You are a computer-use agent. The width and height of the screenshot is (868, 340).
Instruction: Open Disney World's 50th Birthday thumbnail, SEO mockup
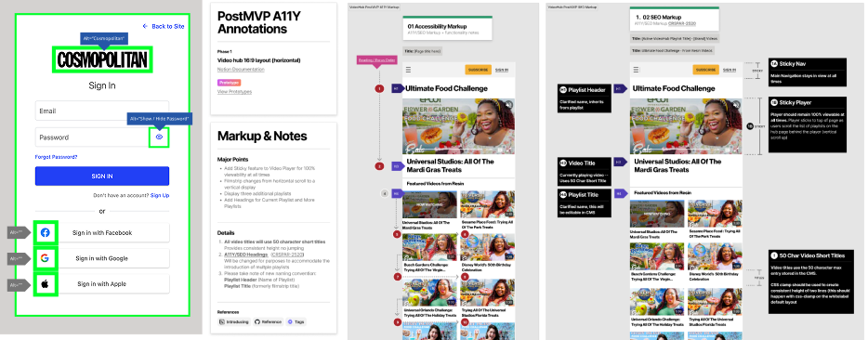(x=715, y=255)
